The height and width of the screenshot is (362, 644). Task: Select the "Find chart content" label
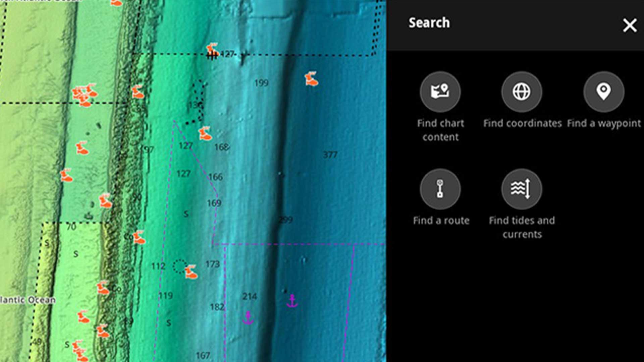point(440,130)
